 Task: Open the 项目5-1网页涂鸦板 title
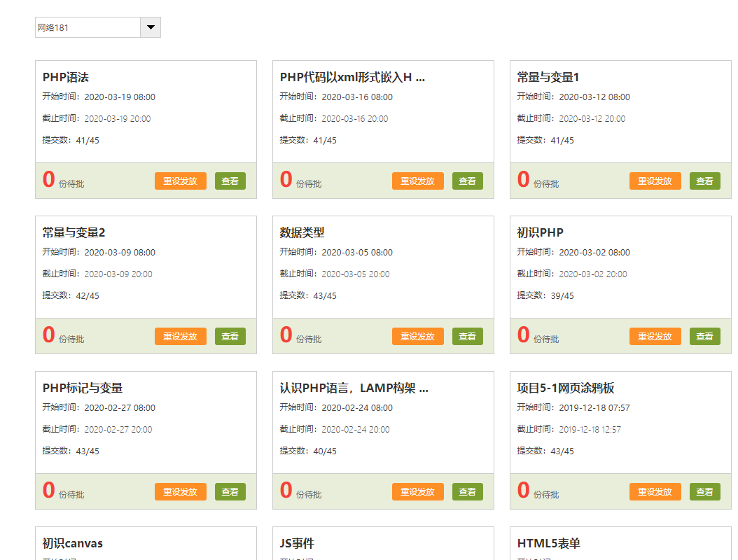pyautogui.click(x=566, y=388)
